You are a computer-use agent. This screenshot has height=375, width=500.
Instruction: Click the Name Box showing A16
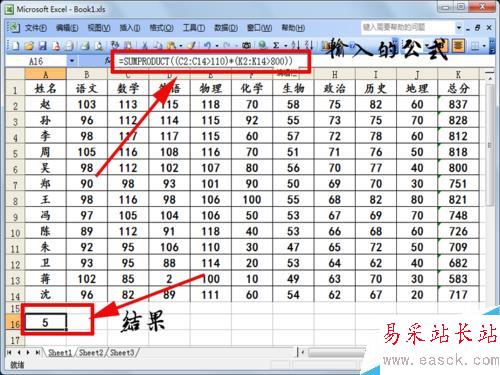point(36,61)
